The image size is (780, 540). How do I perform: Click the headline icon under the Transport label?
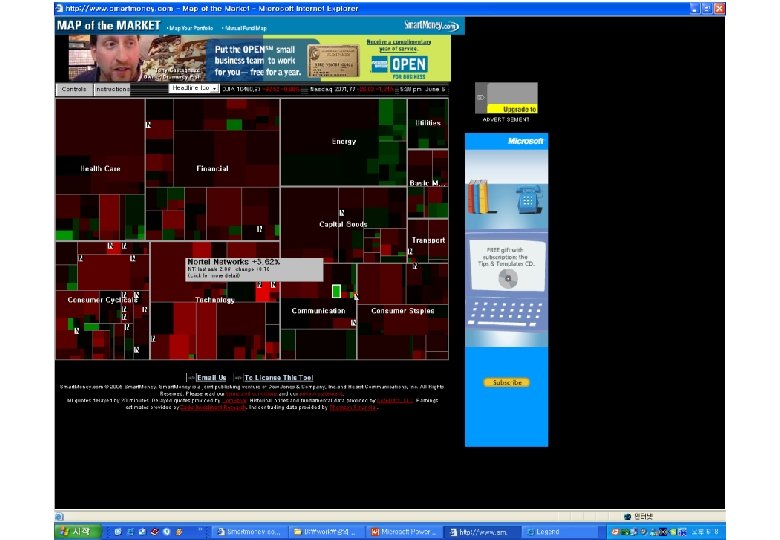coord(410,252)
